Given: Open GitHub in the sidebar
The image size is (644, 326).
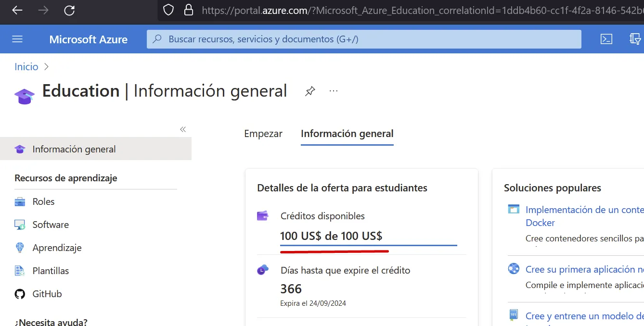Looking at the screenshot, I should point(47,294).
